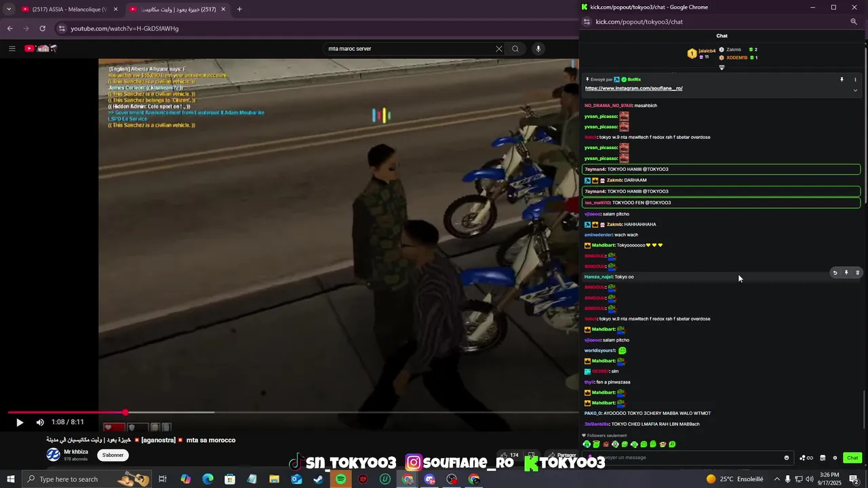
Task: Open Spotify from the taskbar
Action: [340, 479]
